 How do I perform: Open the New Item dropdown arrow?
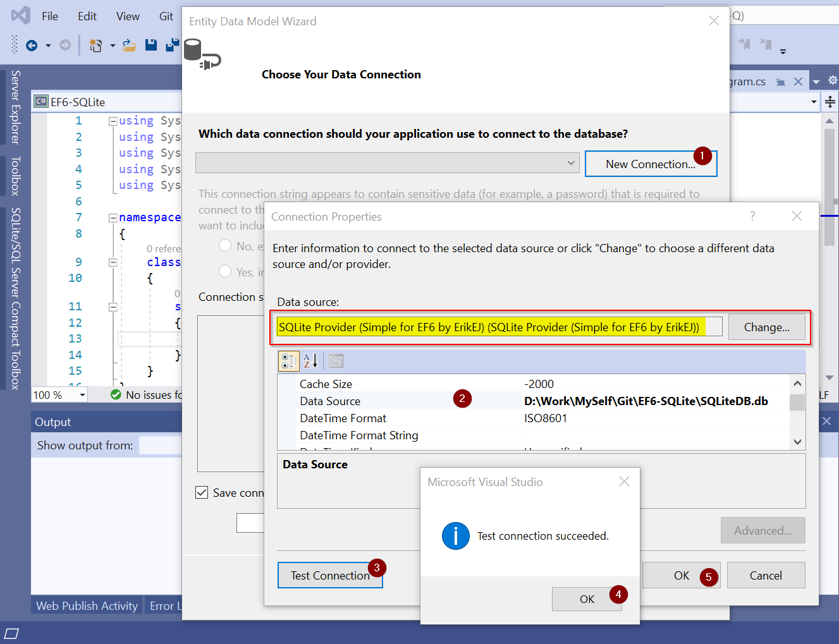[x=113, y=46]
